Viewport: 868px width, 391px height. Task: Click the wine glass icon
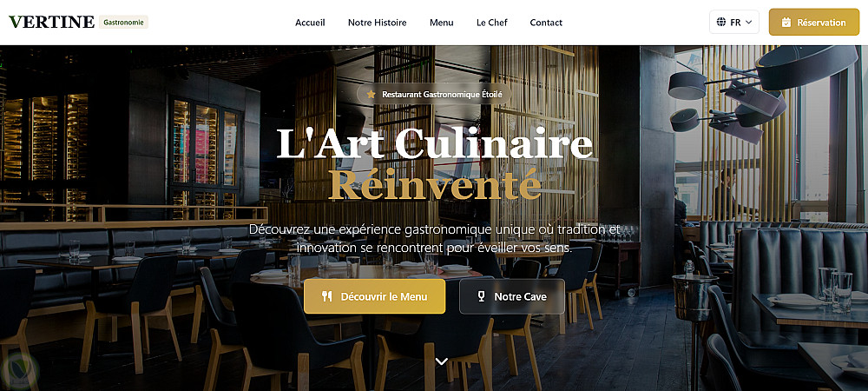[x=481, y=296]
